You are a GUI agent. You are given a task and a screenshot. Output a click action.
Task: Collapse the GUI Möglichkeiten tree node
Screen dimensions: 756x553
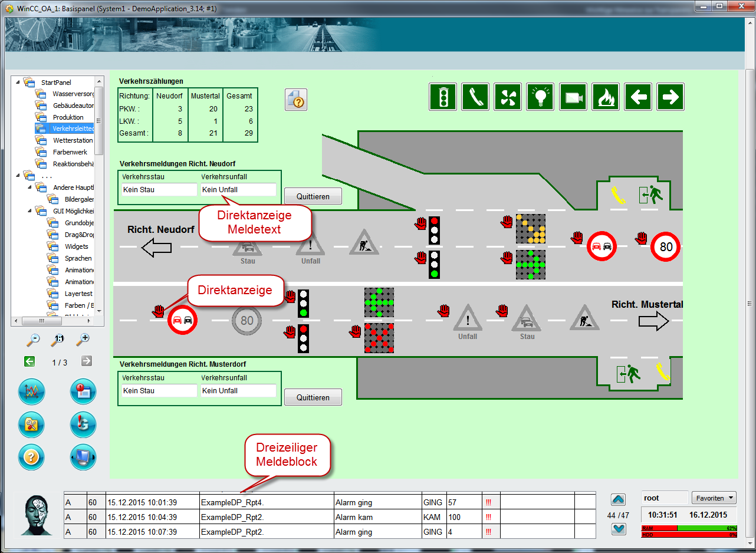[x=30, y=211]
